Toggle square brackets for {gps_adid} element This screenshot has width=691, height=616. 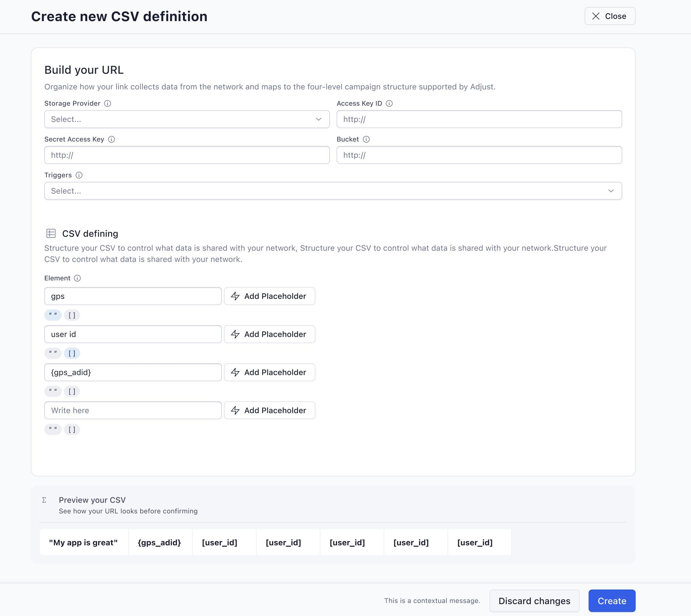(x=72, y=392)
